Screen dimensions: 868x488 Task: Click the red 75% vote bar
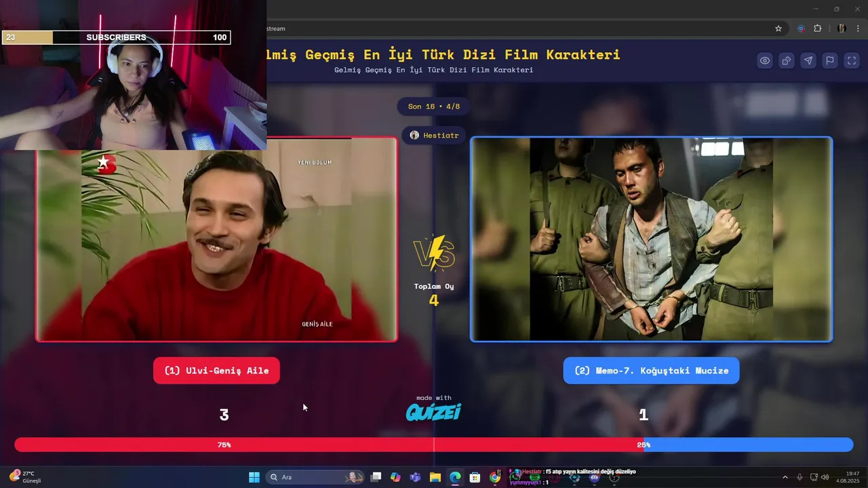(x=329, y=445)
